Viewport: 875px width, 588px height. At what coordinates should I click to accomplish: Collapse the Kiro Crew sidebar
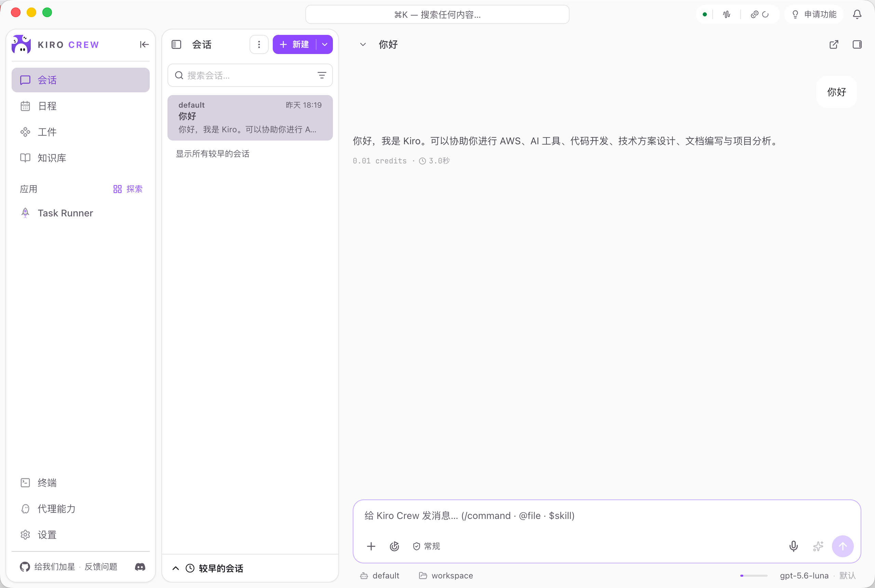point(144,45)
